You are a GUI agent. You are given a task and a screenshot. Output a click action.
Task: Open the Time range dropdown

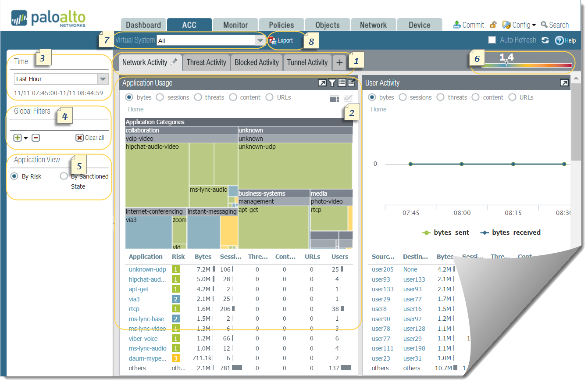coord(103,79)
